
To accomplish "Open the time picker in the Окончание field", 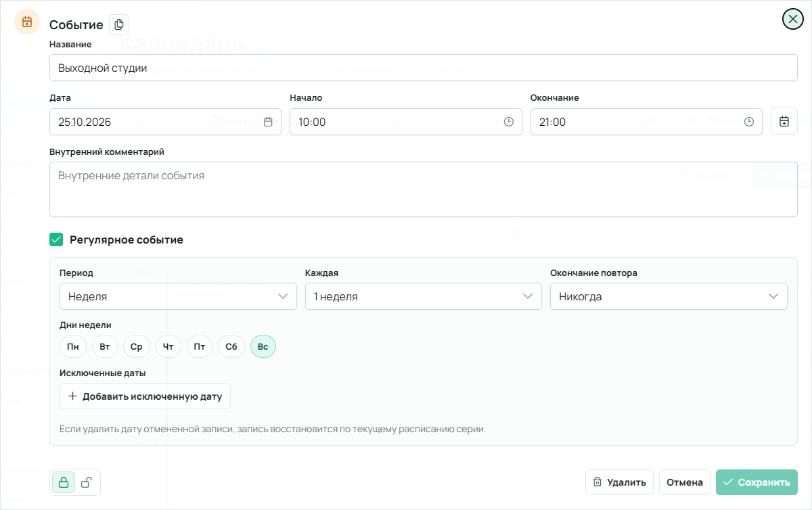I will click(749, 122).
